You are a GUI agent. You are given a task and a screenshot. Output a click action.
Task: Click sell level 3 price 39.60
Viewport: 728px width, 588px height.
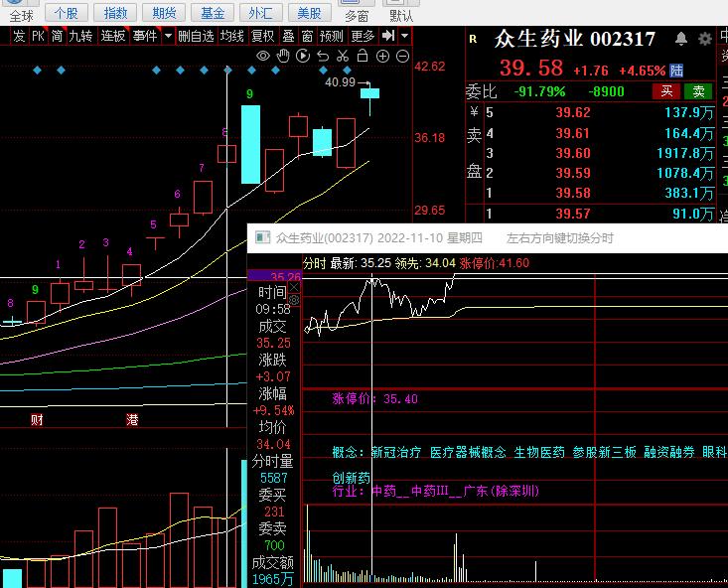(573, 153)
